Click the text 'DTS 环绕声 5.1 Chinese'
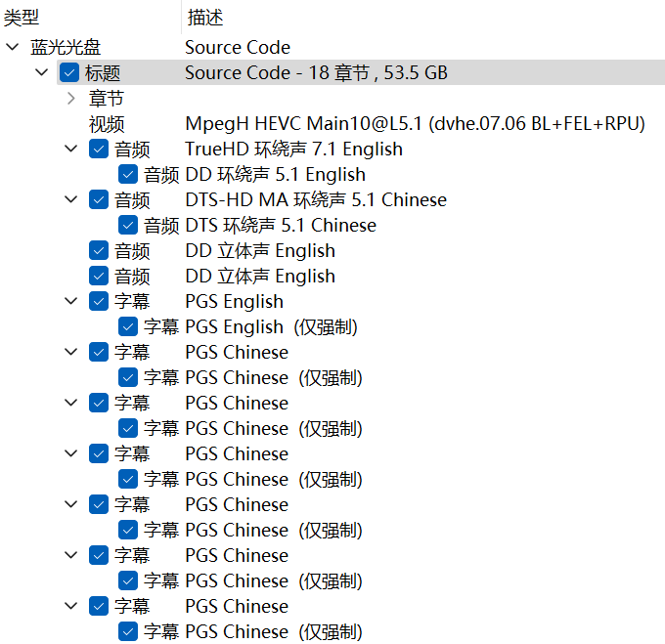This screenshot has height=644, width=665. 281,225
